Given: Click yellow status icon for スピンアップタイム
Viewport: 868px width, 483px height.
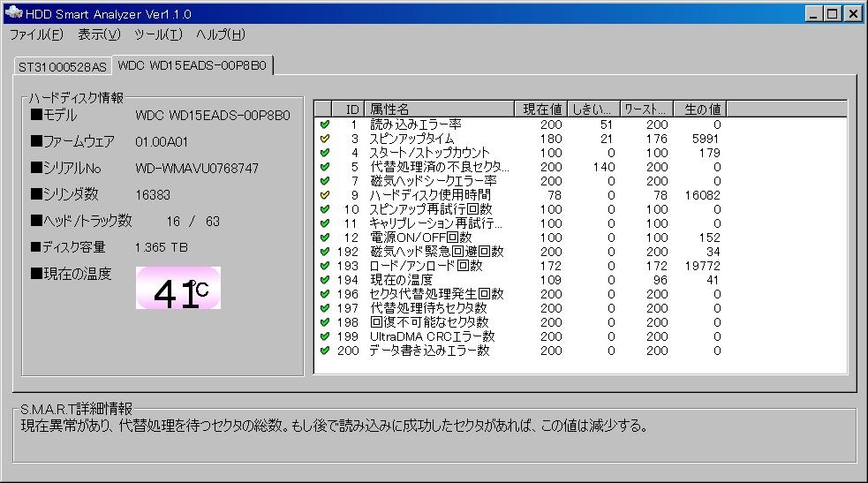Looking at the screenshot, I should [x=325, y=139].
